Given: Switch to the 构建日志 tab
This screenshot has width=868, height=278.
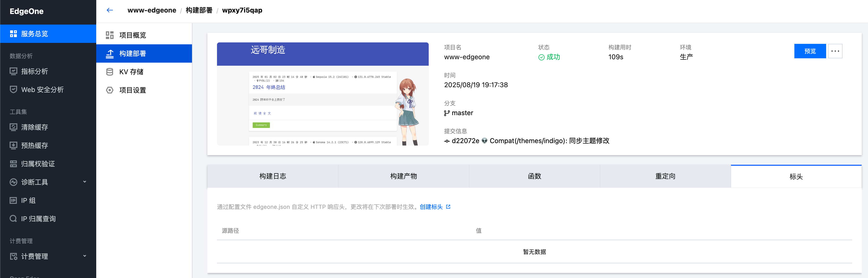Looking at the screenshot, I should tap(272, 176).
